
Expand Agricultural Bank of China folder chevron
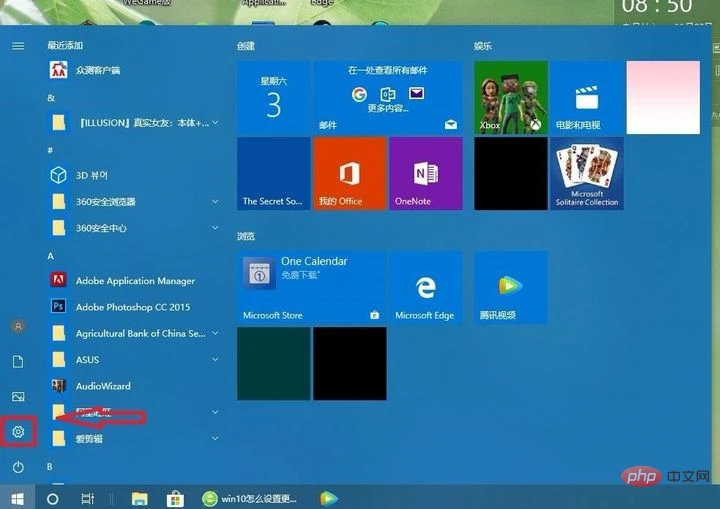pyautogui.click(x=215, y=333)
